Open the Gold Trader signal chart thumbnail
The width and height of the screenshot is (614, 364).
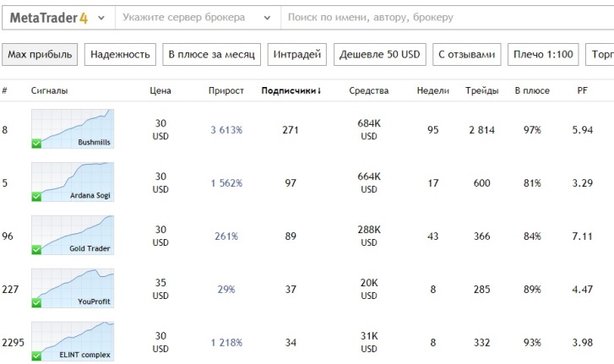pyautogui.click(x=73, y=235)
